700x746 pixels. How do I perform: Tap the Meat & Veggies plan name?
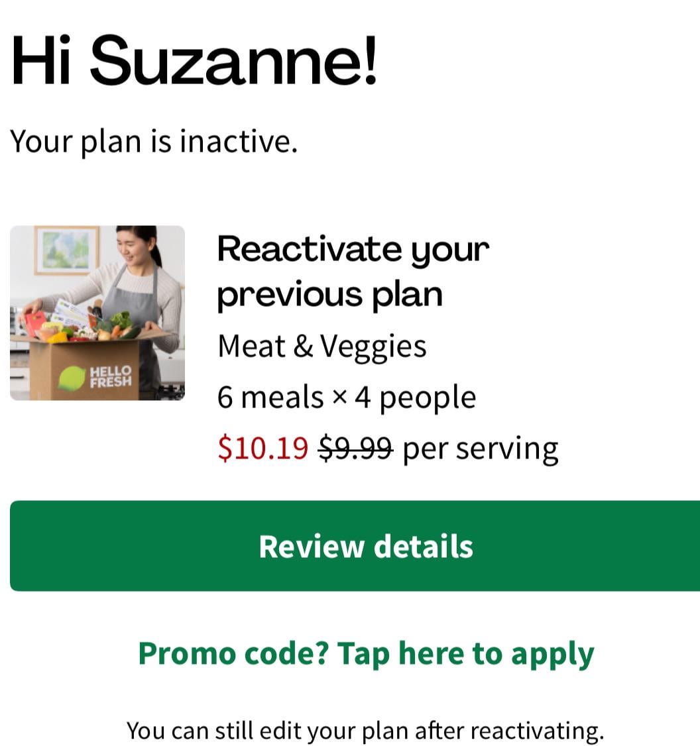point(321,346)
